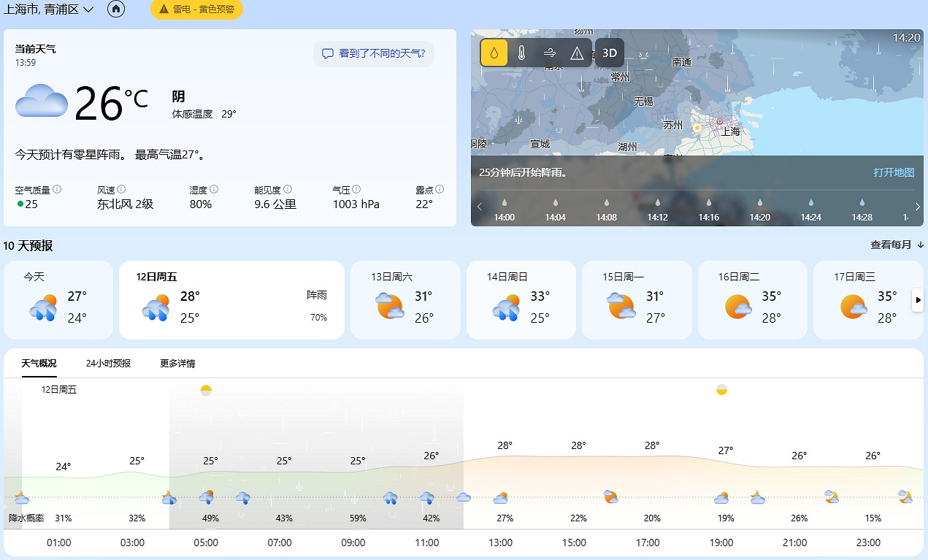The image size is (928, 560).
Task: Open the full map via 打开地图
Action: point(894,173)
